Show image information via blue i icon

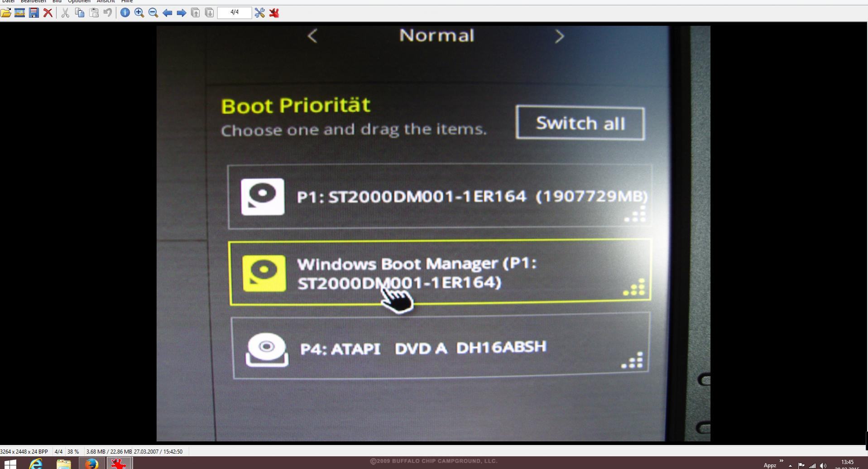[125, 13]
